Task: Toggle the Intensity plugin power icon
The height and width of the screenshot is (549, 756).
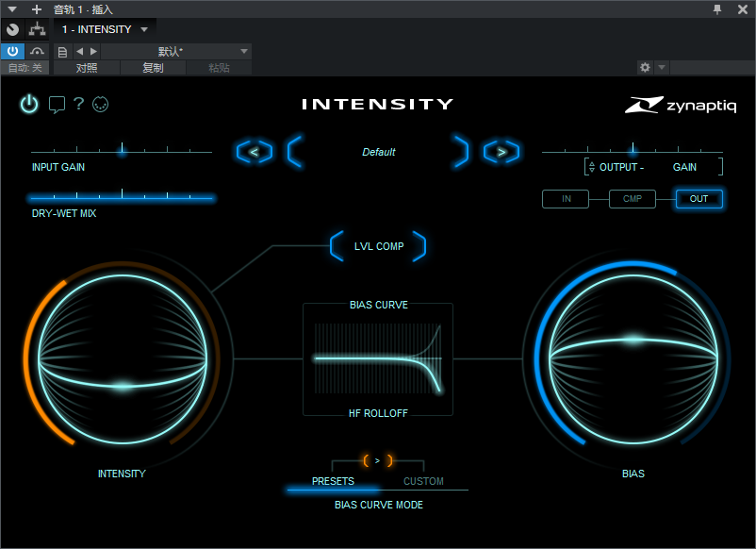Action: tap(29, 104)
